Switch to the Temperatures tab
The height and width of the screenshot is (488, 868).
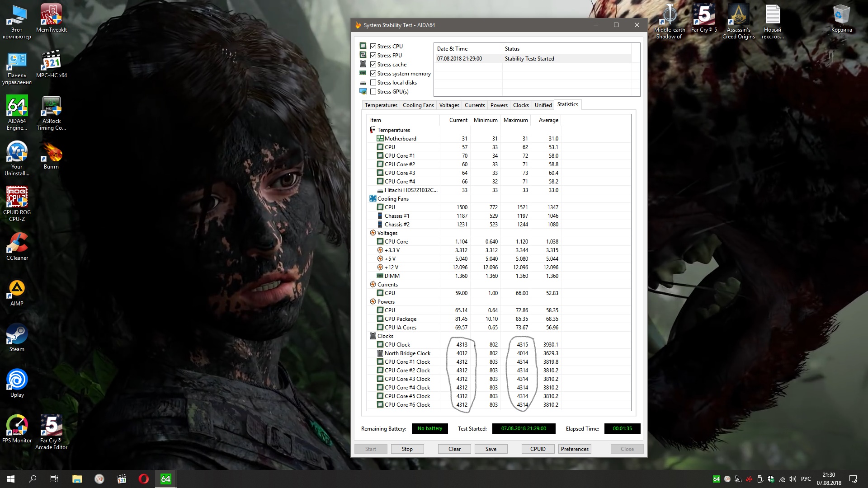(381, 105)
